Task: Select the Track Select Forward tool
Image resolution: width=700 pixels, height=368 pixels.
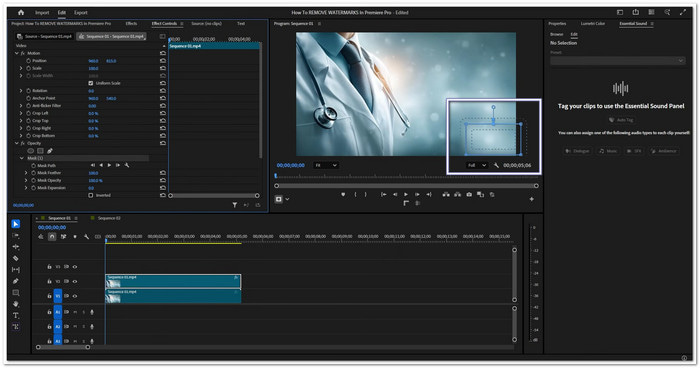Action: [x=16, y=235]
